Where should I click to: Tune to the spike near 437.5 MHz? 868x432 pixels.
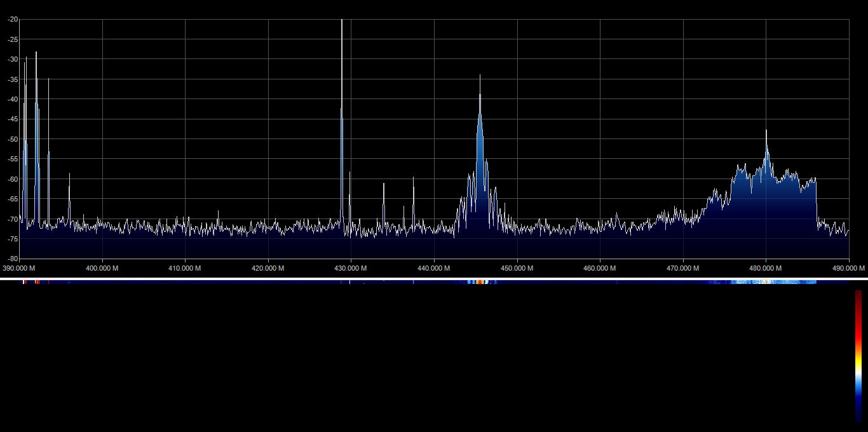pyautogui.click(x=414, y=200)
